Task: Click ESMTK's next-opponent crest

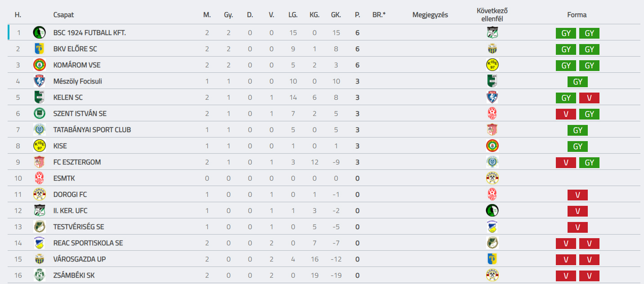Action: [x=492, y=178]
